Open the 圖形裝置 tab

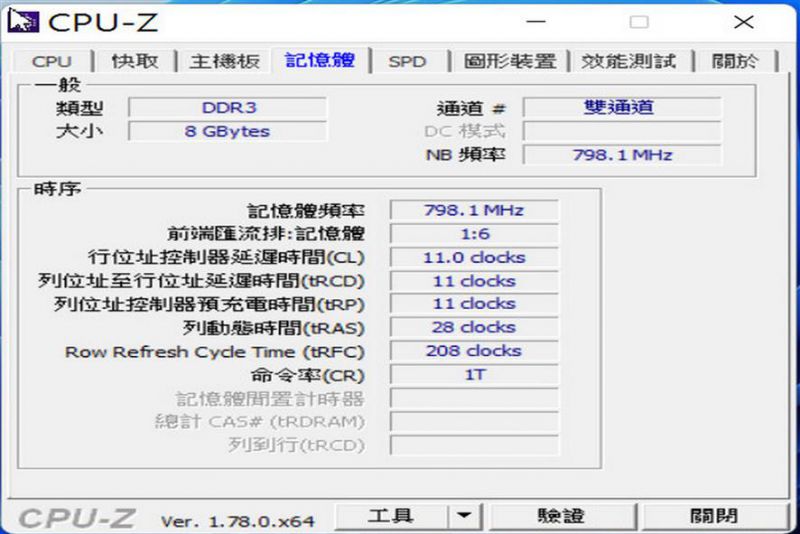[x=510, y=62]
